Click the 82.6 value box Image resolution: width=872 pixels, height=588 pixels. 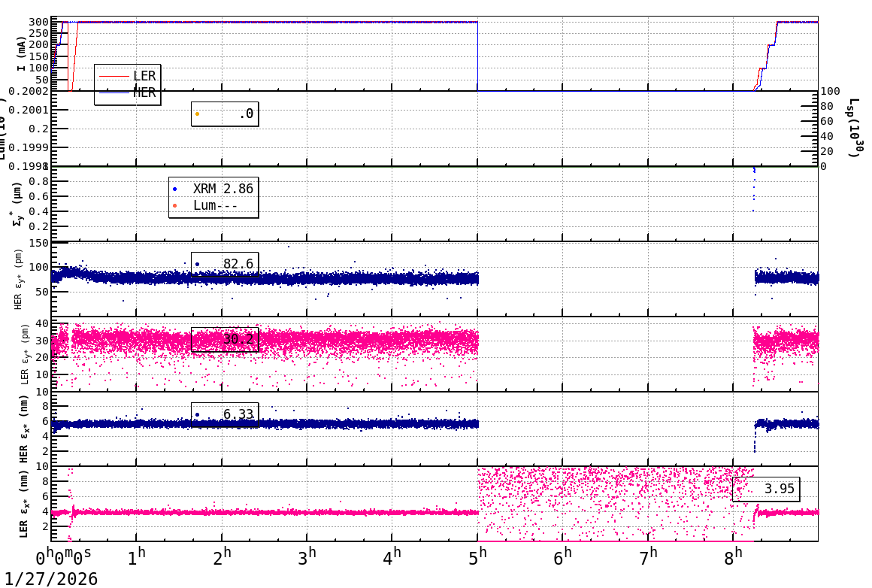(225, 264)
